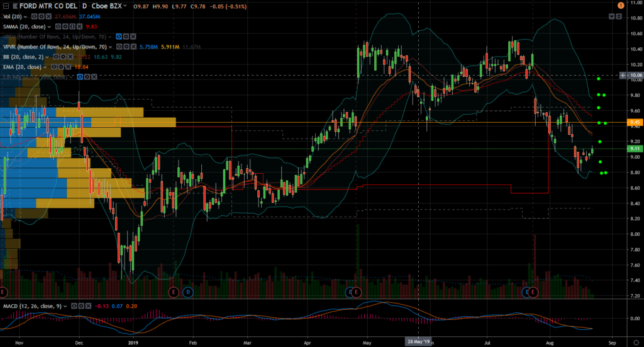Click the MACD value 0.07
644x347 pixels.
[117, 306]
